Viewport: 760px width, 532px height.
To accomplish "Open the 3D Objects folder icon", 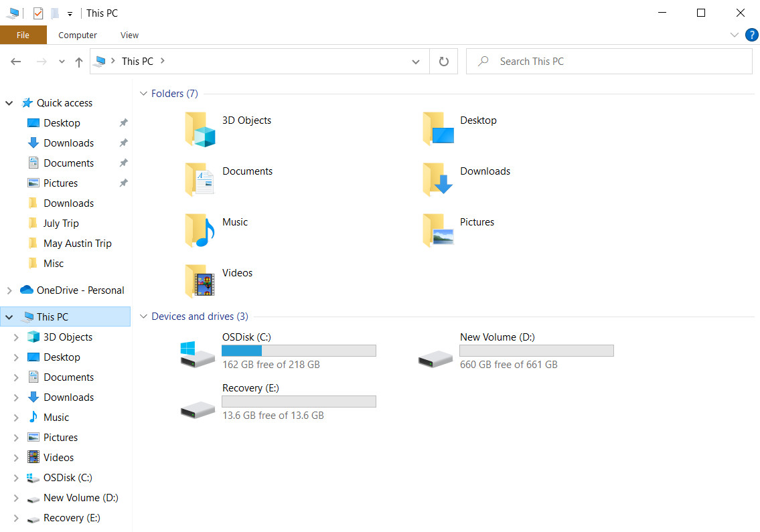I will pyautogui.click(x=200, y=129).
